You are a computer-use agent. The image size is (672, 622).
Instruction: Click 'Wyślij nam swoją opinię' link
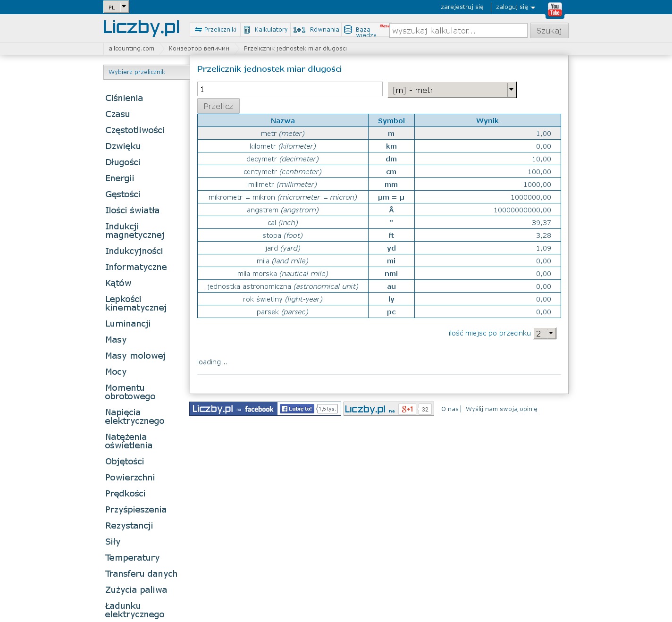coord(501,409)
